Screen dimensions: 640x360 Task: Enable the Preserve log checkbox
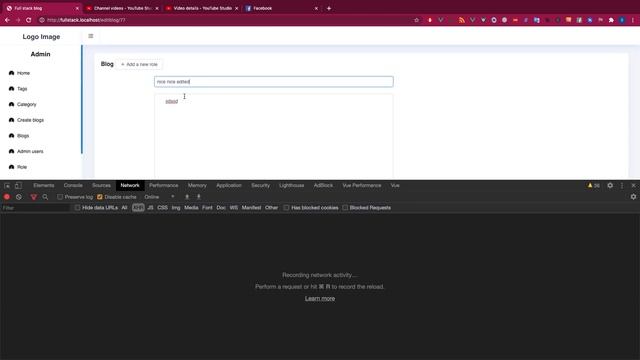point(60,197)
